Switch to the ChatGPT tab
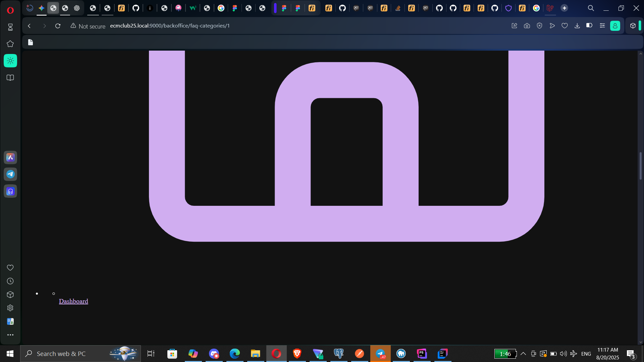644x362 pixels. tap(77, 8)
